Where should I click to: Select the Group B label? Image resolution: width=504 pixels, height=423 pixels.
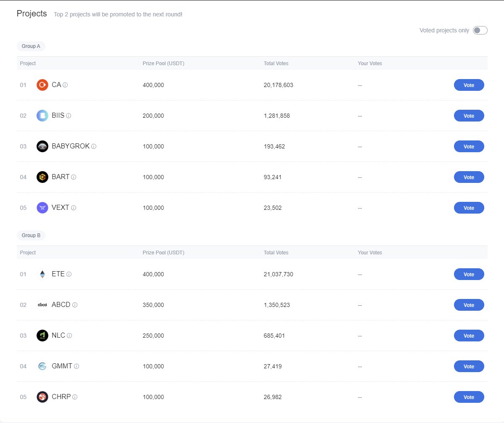point(31,235)
